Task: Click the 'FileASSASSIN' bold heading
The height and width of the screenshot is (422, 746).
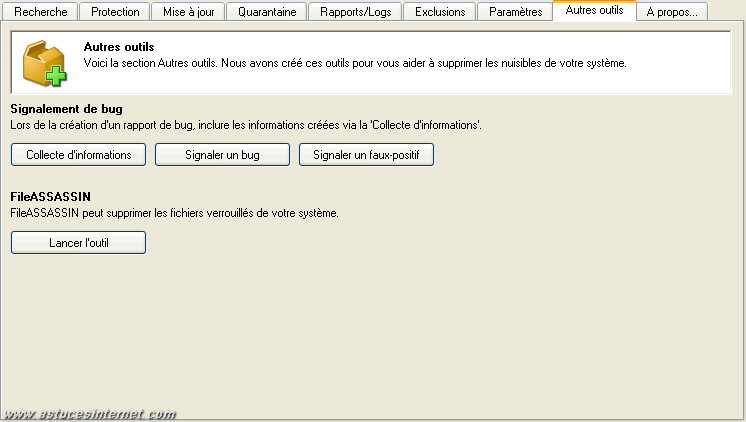Action: click(50, 196)
